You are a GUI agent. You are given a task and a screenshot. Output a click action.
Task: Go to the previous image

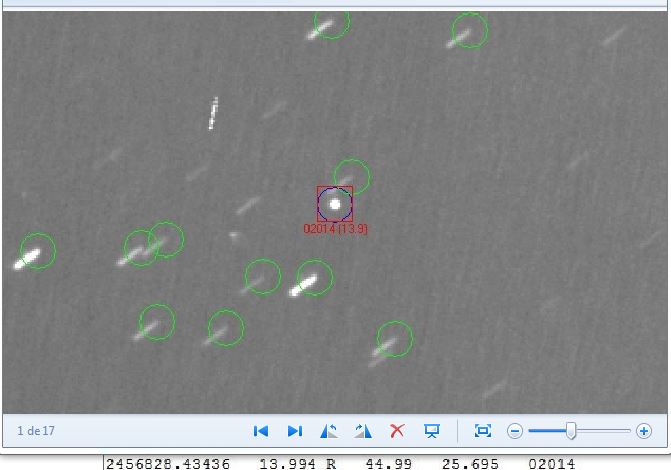pos(261,431)
